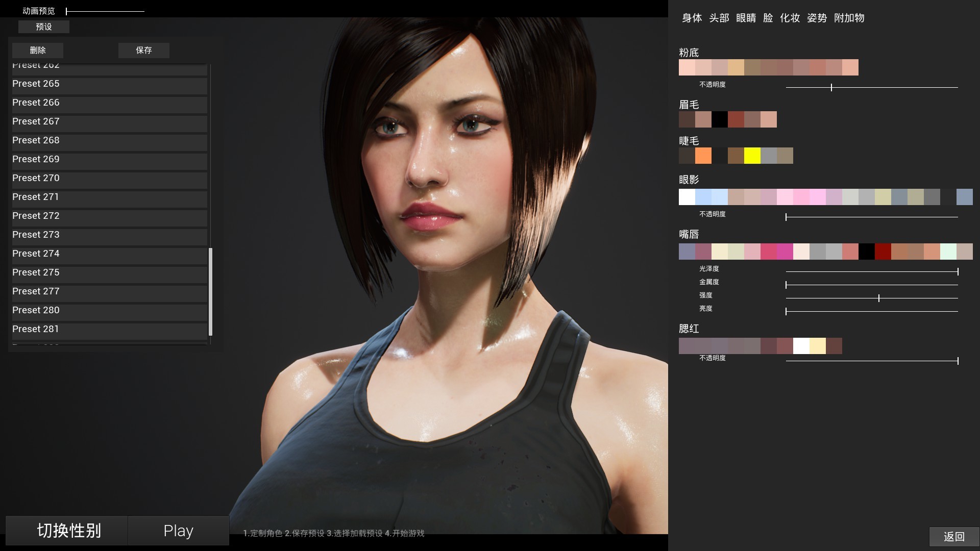The image size is (980, 551).
Task: Click the 返回 back button
Action: (x=953, y=537)
